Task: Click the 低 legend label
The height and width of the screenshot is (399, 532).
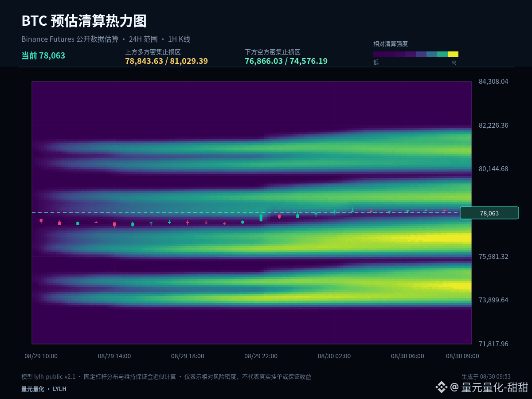Action: coord(376,63)
